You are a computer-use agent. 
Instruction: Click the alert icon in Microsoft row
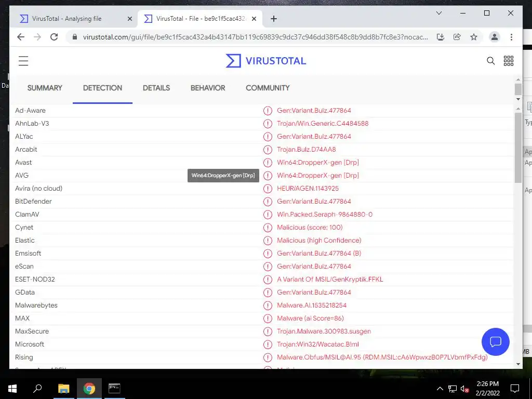(x=268, y=344)
